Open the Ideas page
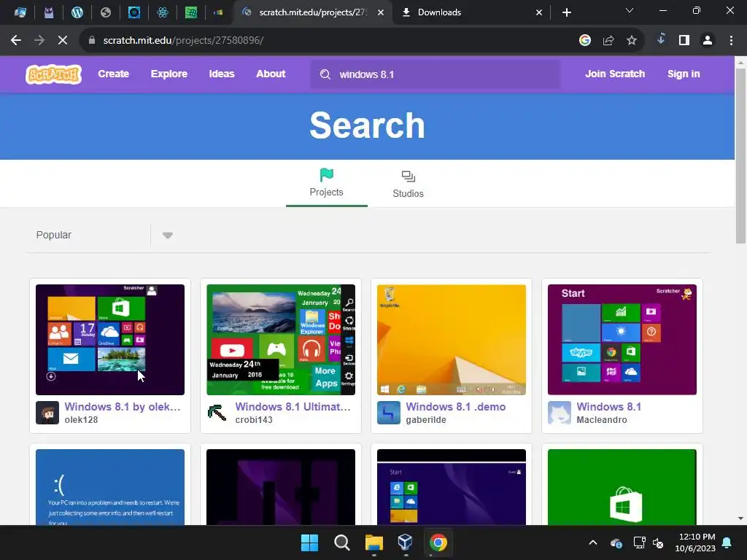 (x=222, y=74)
